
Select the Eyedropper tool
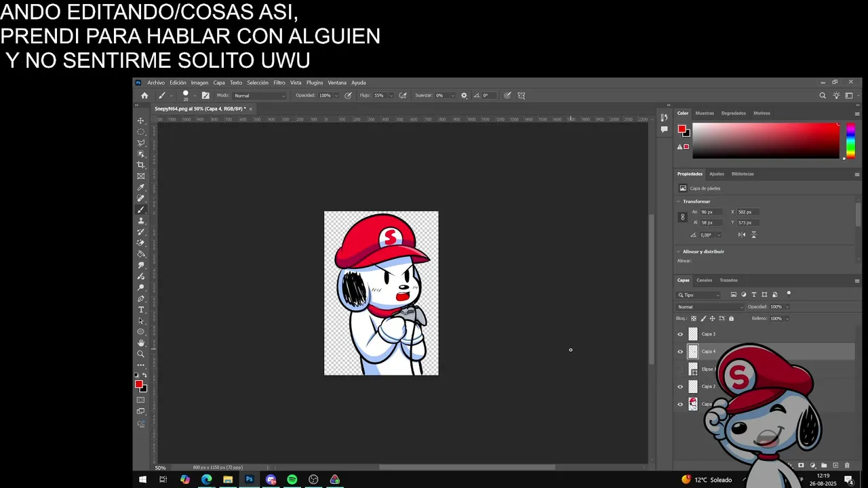pos(141,187)
